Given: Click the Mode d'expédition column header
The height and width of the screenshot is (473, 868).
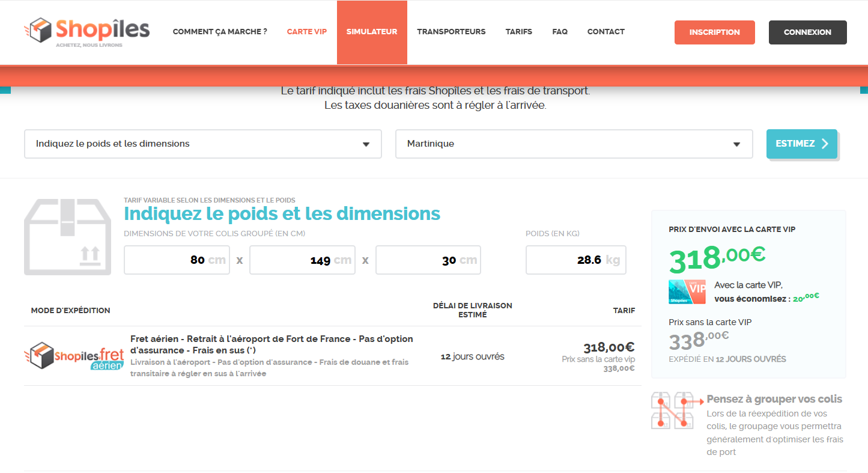Looking at the screenshot, I should (x=71, y=311).
